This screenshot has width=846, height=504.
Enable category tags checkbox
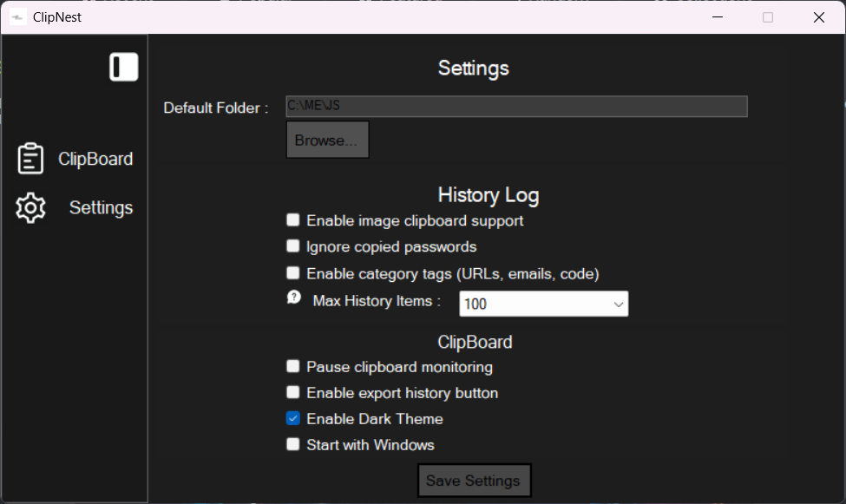pos(293,273)
